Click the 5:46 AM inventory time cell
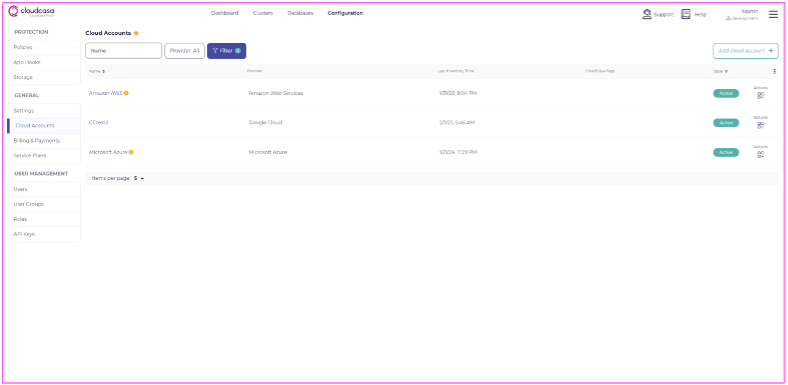Viewport: 788px width, 385px height. pos(456,123)
